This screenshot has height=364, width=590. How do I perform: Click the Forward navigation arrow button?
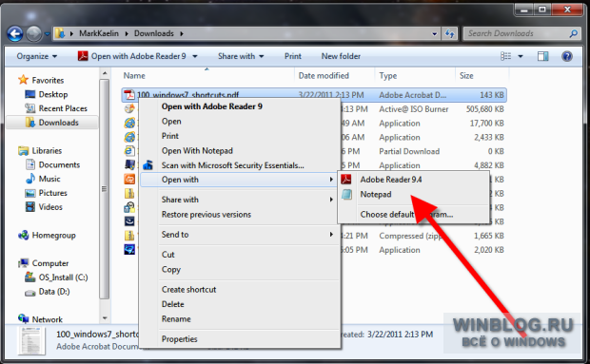(x=34, y=34)
